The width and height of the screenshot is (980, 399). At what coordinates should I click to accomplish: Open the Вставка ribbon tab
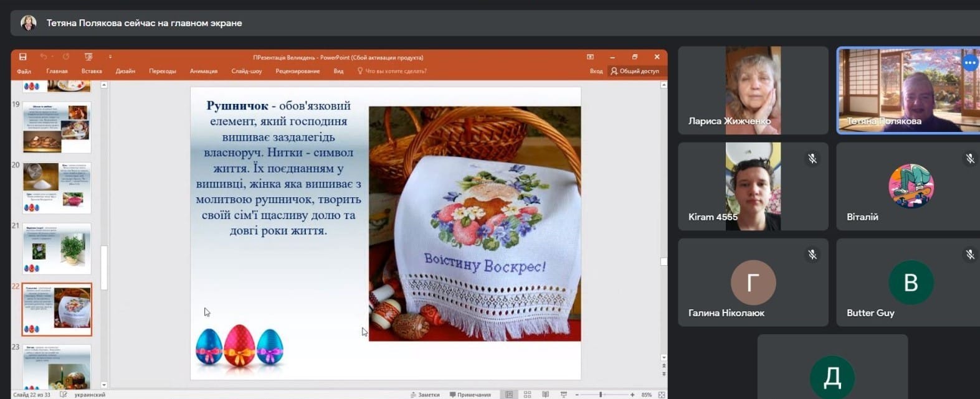click(92, 71)
